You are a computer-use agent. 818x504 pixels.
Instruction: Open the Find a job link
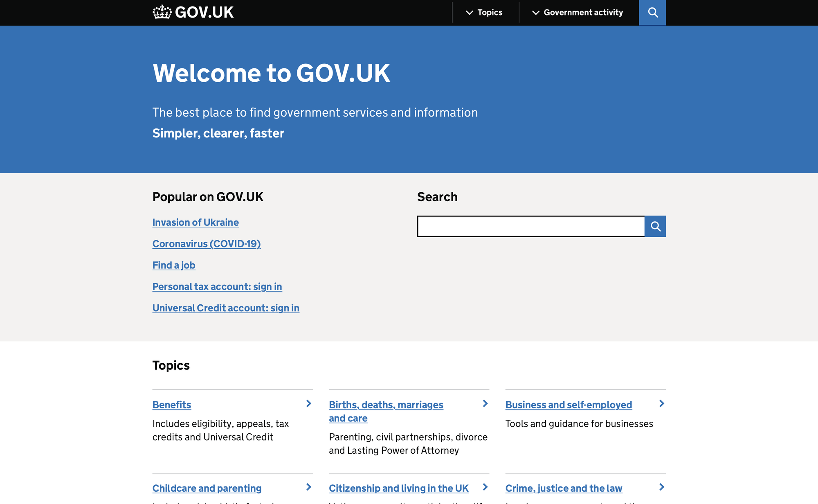(x=174, y=265)
